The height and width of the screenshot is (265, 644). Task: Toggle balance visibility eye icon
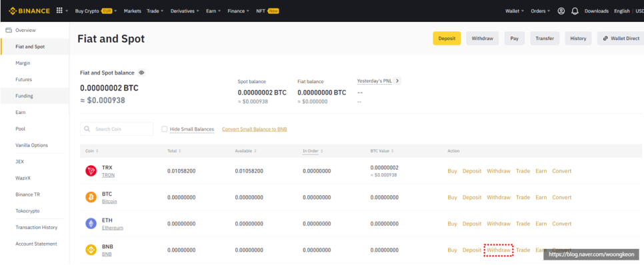(141, 73)
